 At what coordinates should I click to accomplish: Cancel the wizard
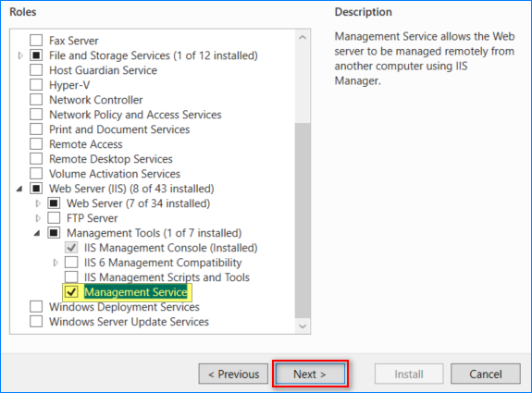(x=486, y=374)
